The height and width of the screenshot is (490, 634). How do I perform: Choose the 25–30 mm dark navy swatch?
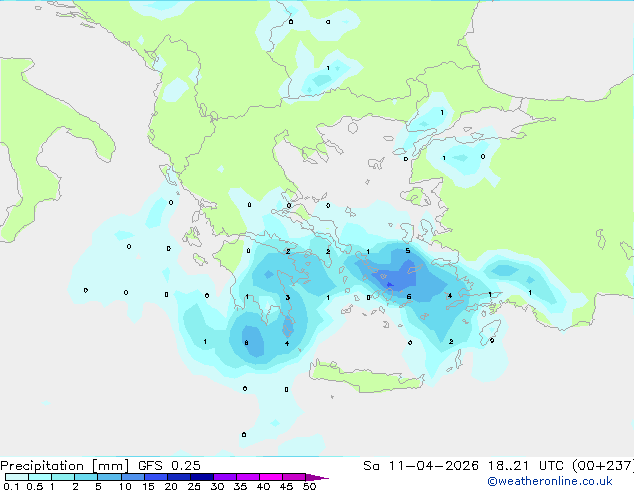202,477
